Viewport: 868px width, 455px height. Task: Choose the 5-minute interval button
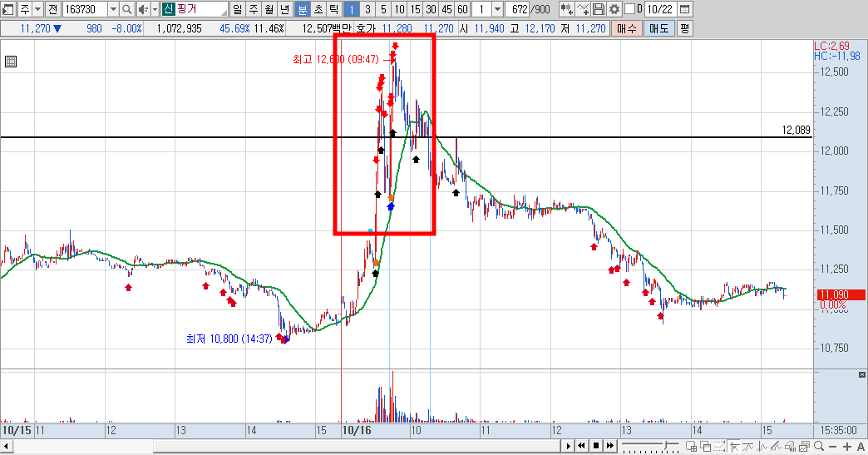pos(383,9)
